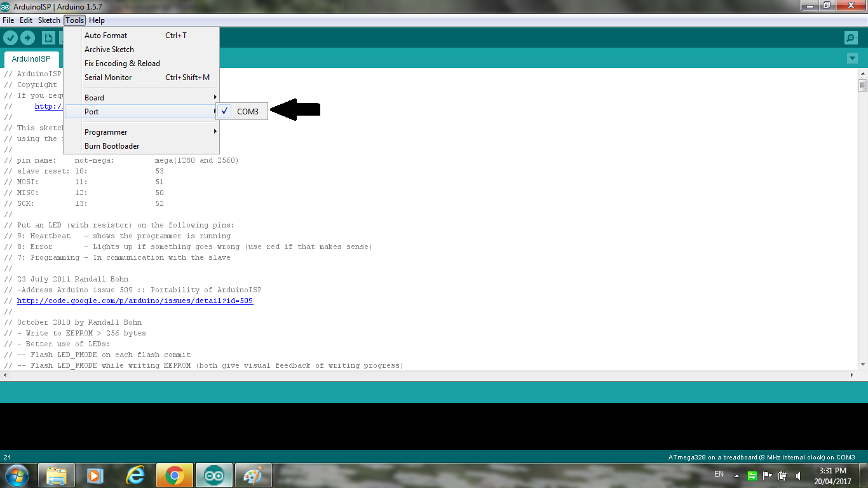Image resolution: width=868 pixels, height=488 pixels.
Task: Open Internet Explorer from the taskbar
Action: click(x=135, y=475)
